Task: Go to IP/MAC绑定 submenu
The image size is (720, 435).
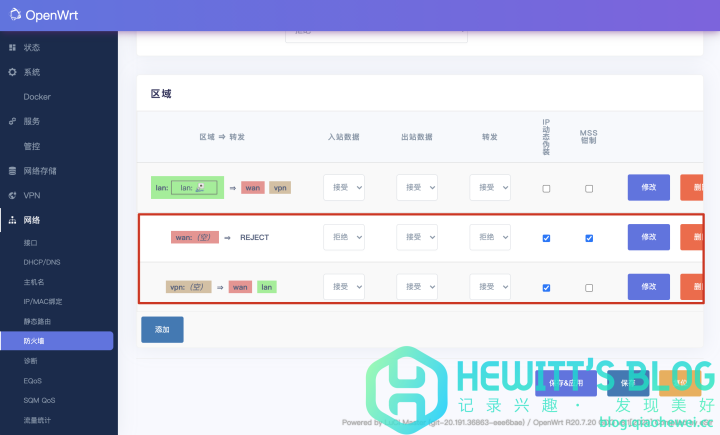Action: point(43,301)
